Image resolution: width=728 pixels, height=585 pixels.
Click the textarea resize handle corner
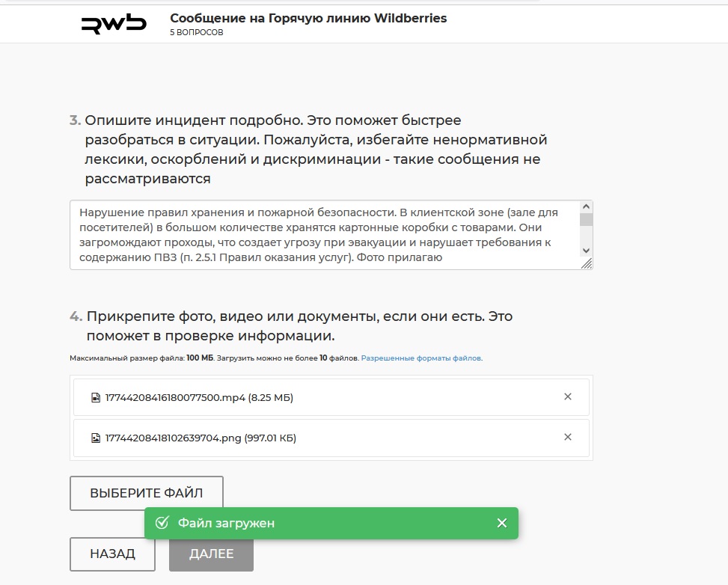(x=587, y=263)
